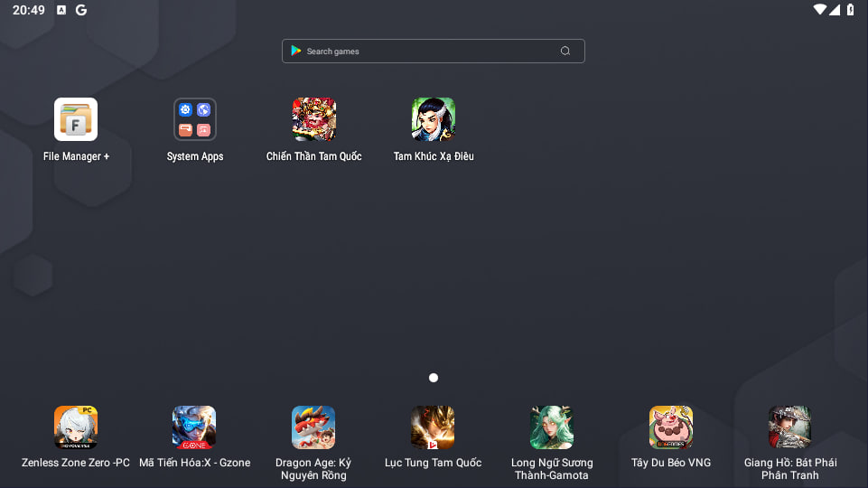Click the Google Play logo in search bar

point(296,52)
